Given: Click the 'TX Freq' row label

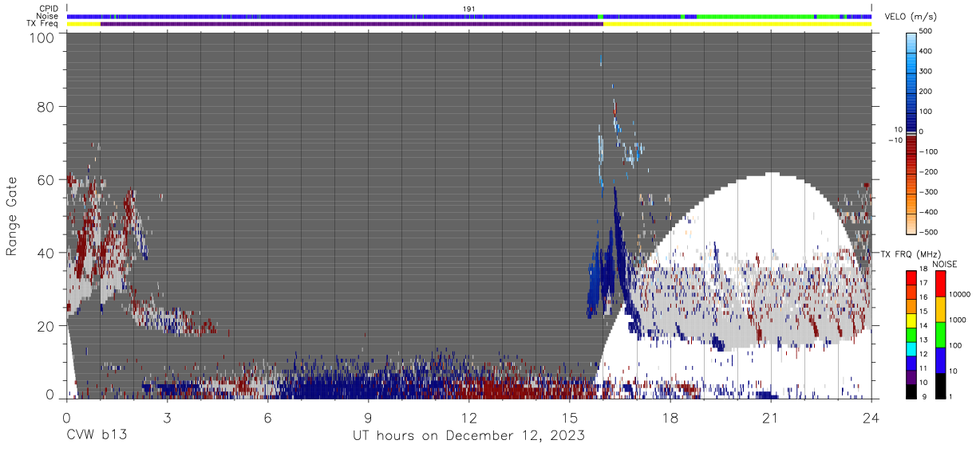Looking at the screenshot, I should click(42, 23).
